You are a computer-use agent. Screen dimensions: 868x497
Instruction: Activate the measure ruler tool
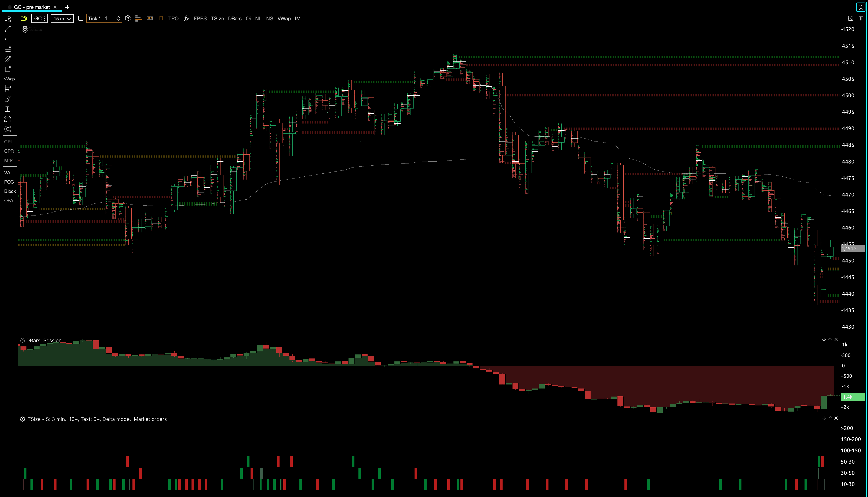(x=8, y=119)
